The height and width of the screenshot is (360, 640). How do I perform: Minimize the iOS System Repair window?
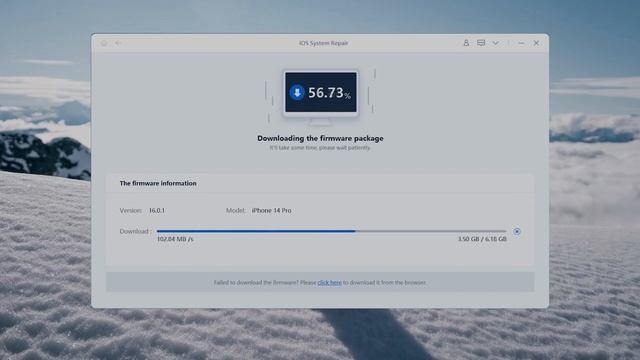point(521,43)
